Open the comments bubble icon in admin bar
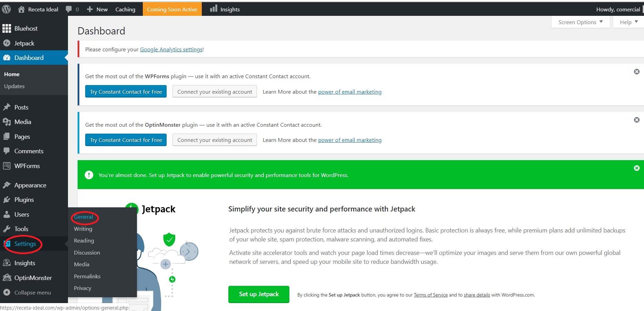Image resolution: width=644 pixels, height=311 pixels. pos(69,9)
